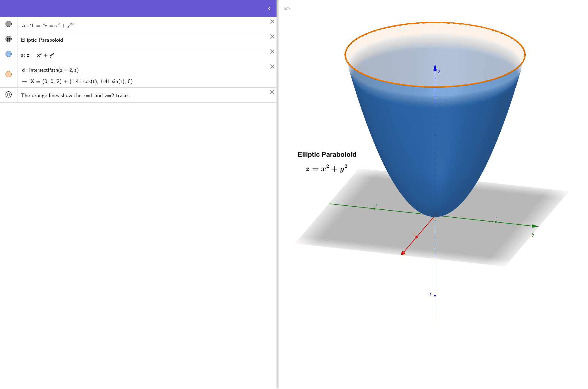
Task: Delete the text1 row with its X
Action: click(272, 21)
